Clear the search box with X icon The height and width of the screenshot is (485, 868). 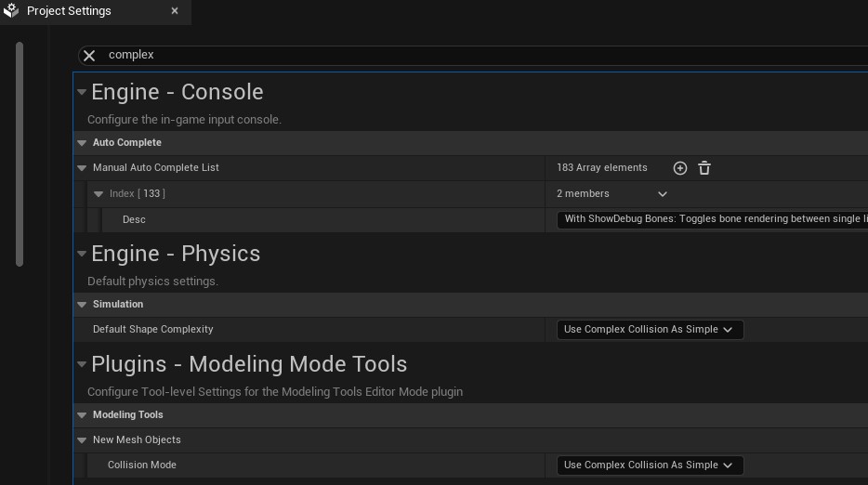[x=89, y=56]
